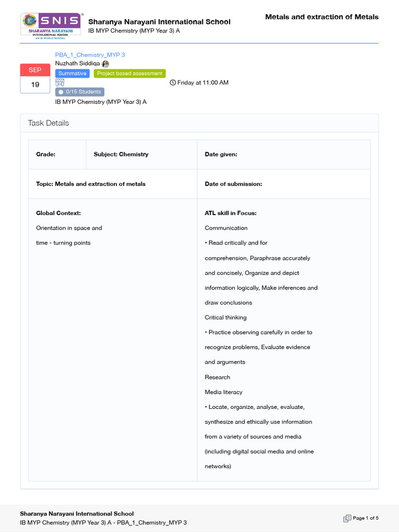Click the Sharanya Narayani International School header title
Image resolution: width=399 pixels, height=532 pixels.
point(159,22)
